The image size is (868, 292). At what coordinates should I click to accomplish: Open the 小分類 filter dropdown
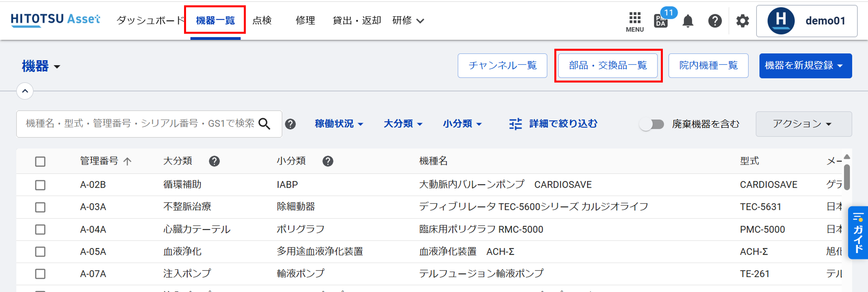462,124
